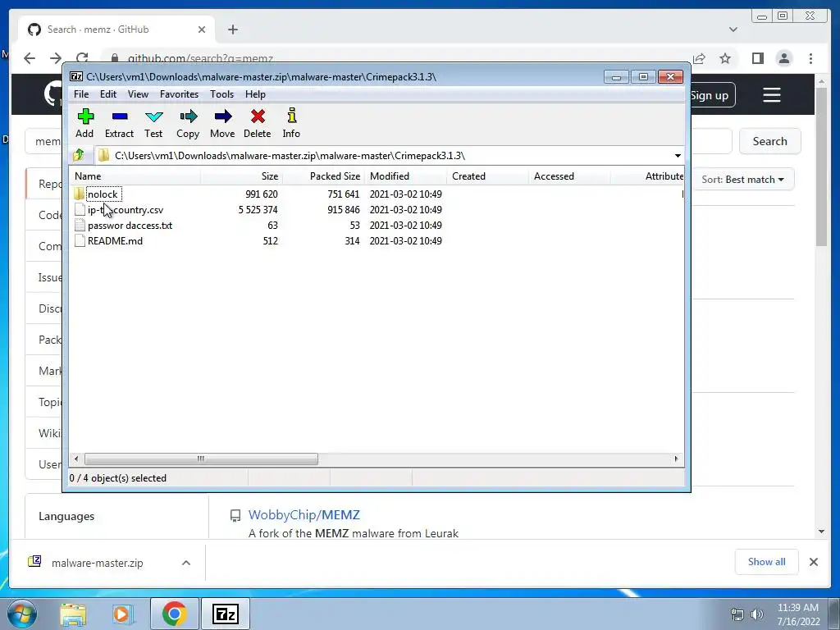The height and width of the screenshot is (630, 840).
Task: Open Chrome three-dot menu
Action: pos(810,58)
